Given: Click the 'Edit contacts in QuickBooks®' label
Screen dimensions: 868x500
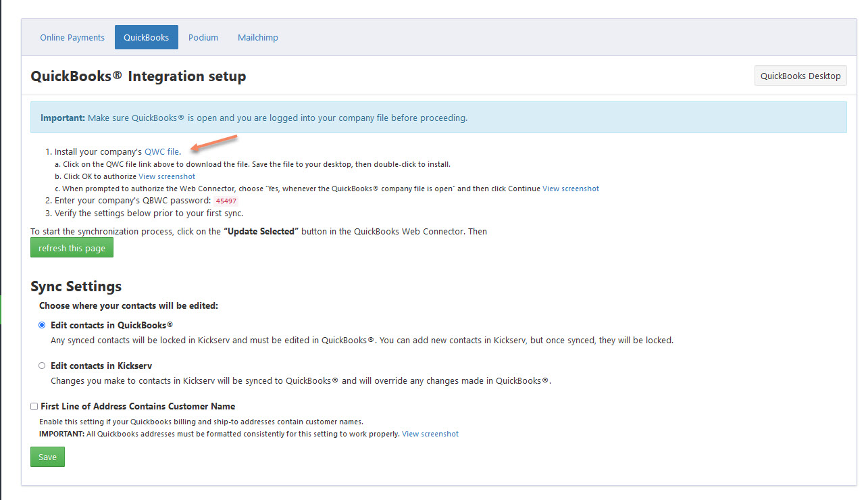Looking at the screenshot, I should 112,325.
